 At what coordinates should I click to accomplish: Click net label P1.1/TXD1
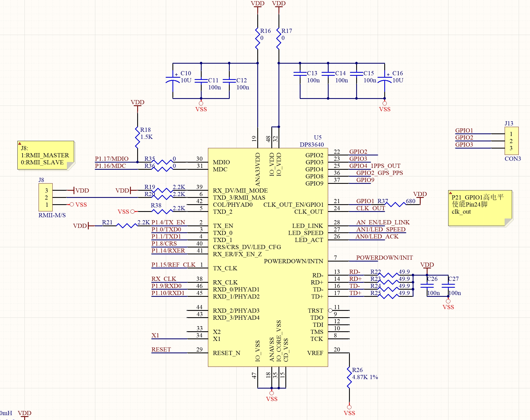pos(166,236)
